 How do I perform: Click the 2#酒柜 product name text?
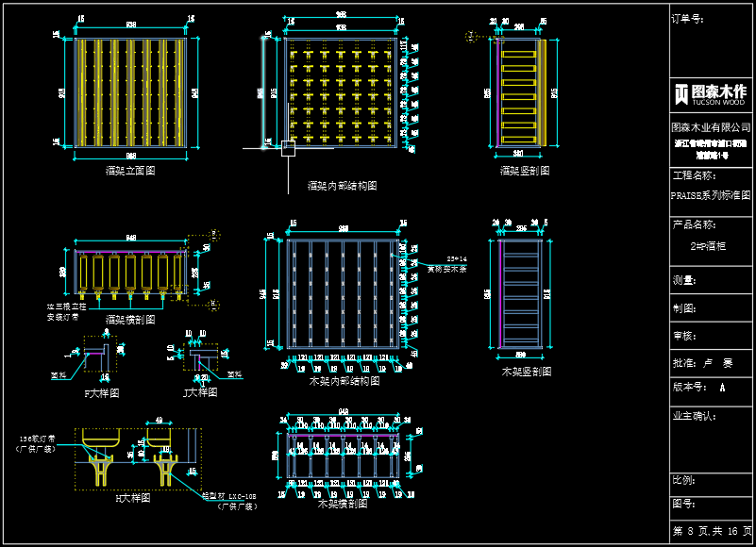[708, 246]
